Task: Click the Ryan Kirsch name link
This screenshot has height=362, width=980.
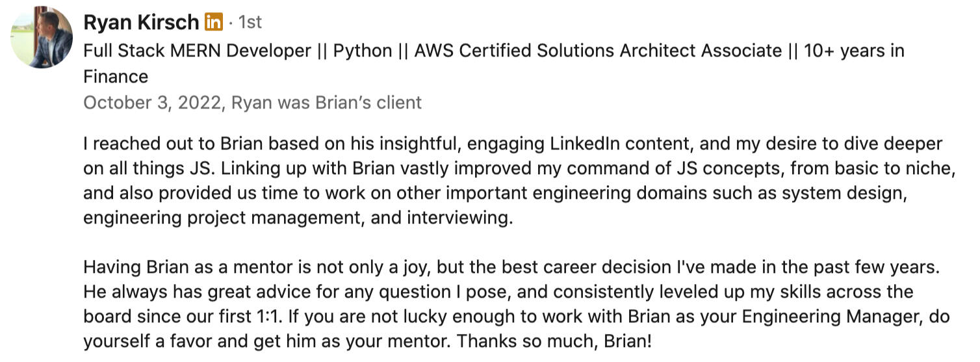Action: [141, 23]
